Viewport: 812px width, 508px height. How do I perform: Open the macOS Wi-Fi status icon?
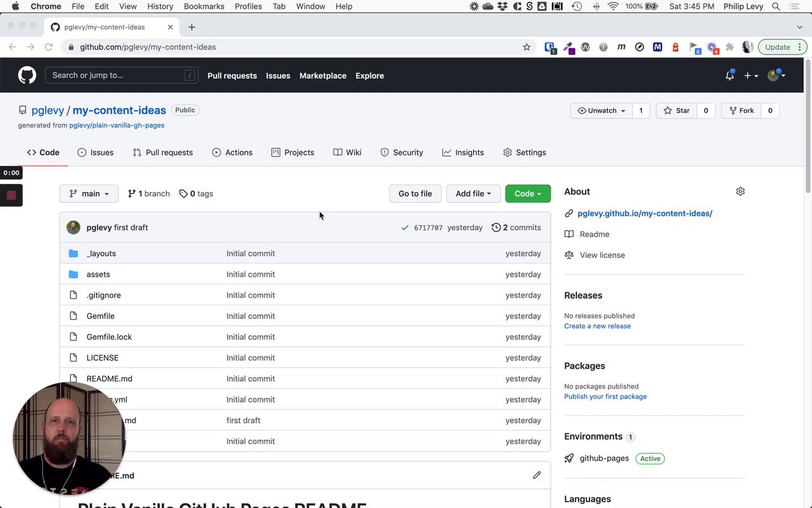point(613,6)
